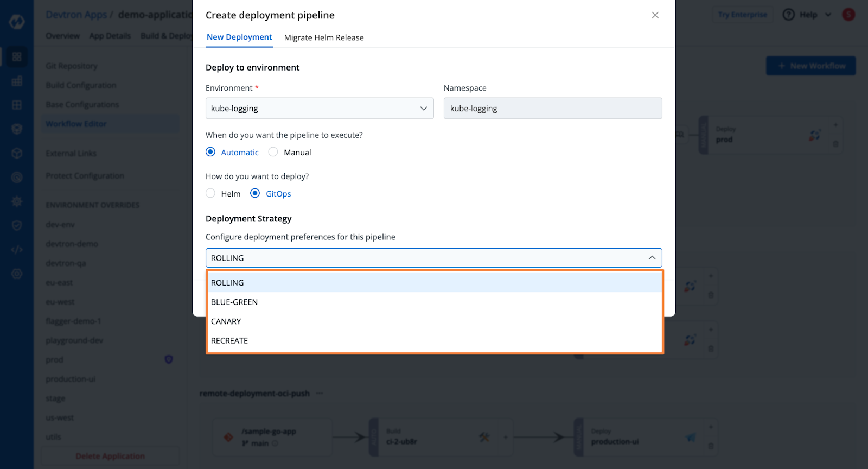This screenshot has width=868, height=469.
Task: Open Migrate Helm Release tab
Action: pos(324,37)
